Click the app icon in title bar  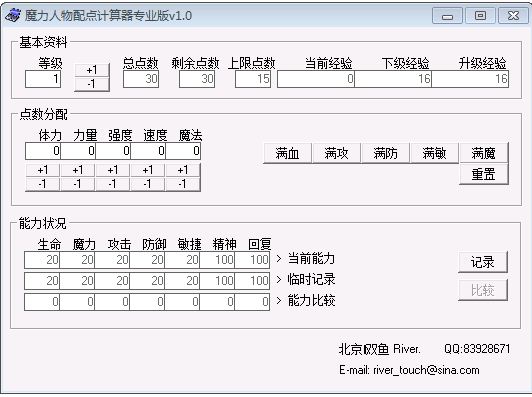click(x=13, y=16)
